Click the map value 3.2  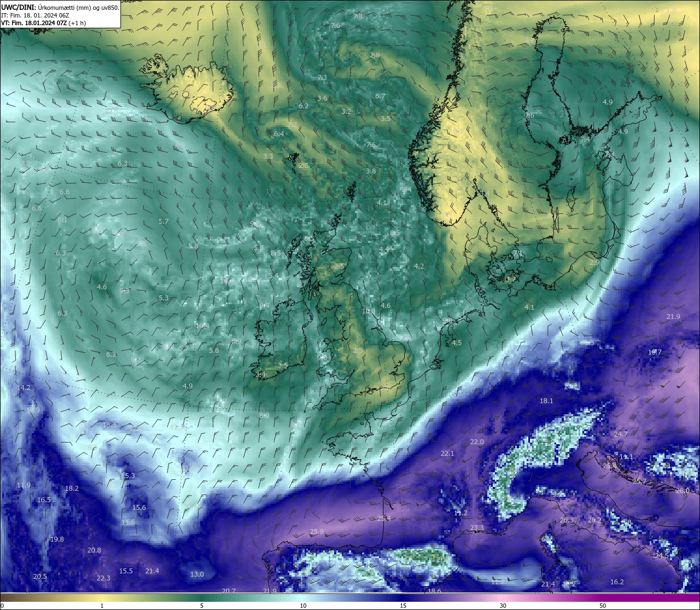346,111
